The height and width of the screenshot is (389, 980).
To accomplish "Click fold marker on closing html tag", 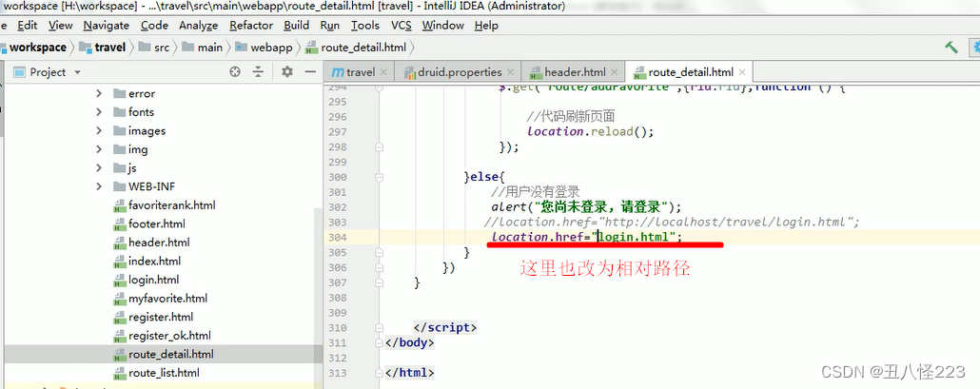I will pyautogui.click(x=379, y=373).
